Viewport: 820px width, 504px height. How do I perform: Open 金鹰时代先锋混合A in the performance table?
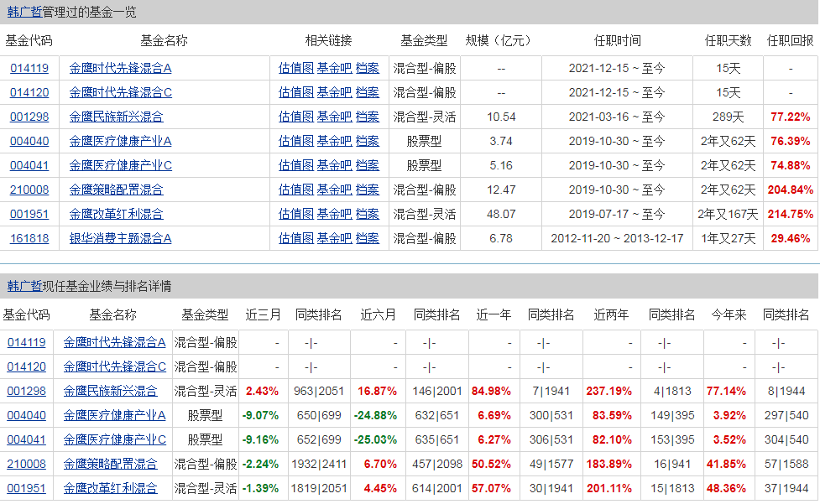pyautogui.click(x=114, y=342)
